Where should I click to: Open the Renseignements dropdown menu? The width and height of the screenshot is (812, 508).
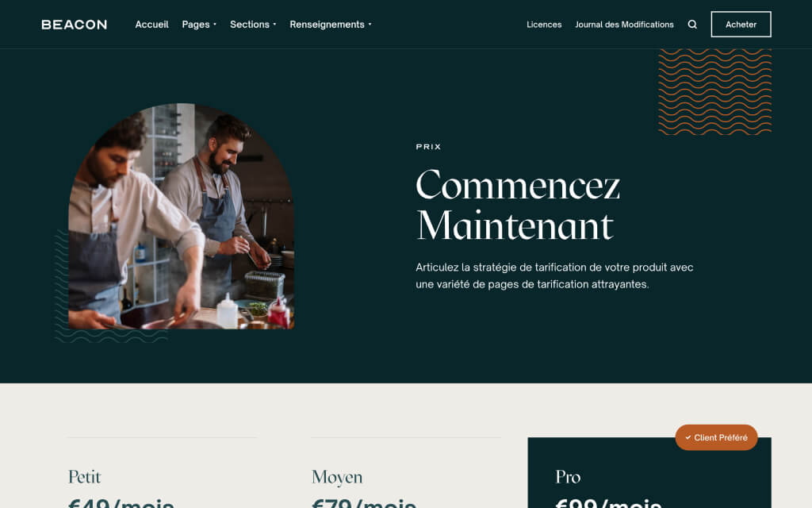pos(331,25)
